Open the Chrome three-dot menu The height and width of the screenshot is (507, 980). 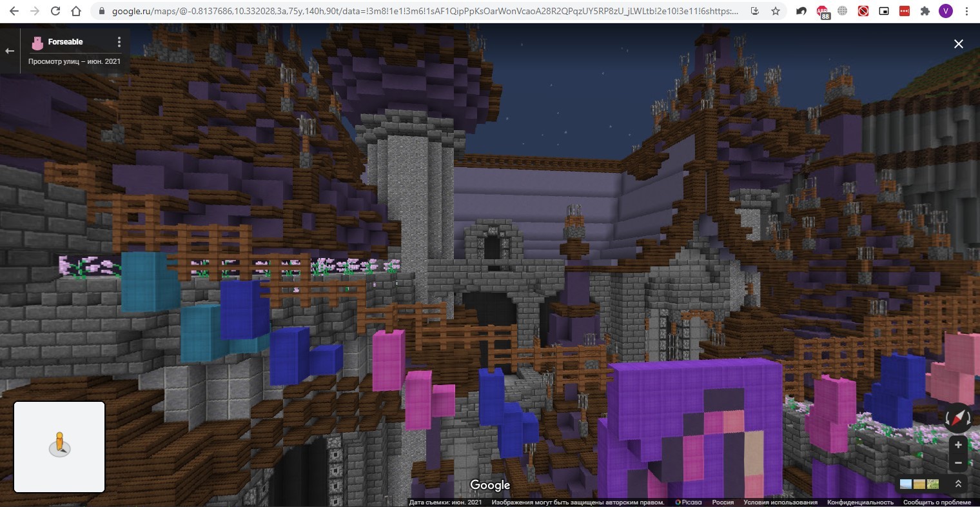click(966, 12)
